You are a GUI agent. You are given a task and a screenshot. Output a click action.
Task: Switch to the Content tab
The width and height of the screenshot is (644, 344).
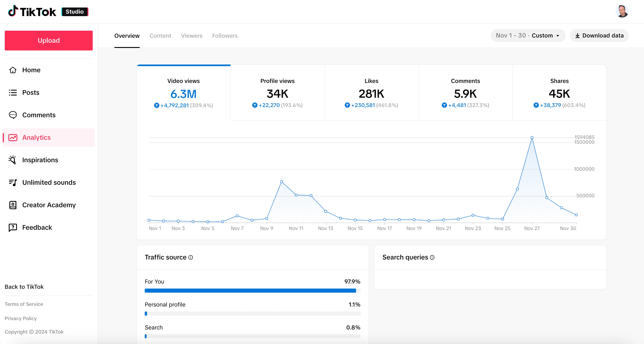click(x=160, y=36)
